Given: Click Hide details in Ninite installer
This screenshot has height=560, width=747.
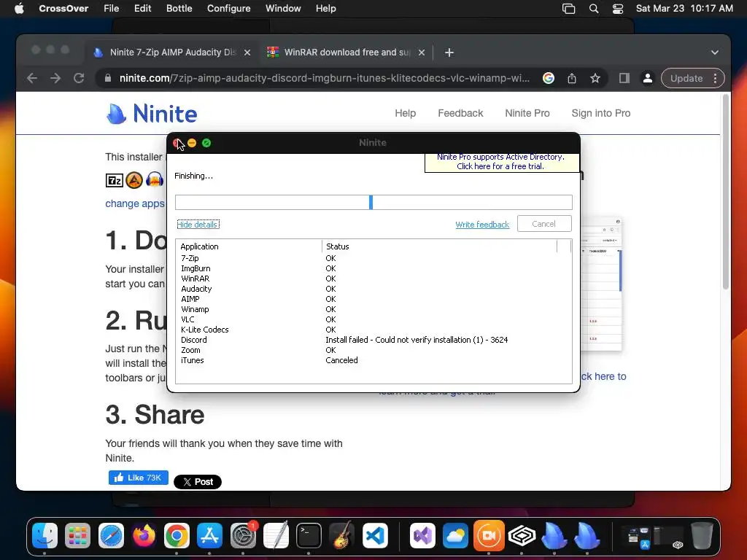Looking at the screenshot, I should coord(198,225).
